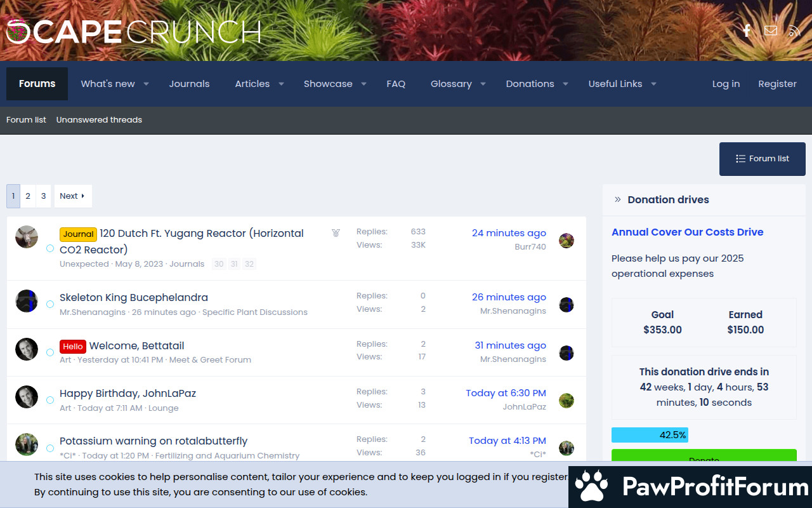Open Burr740's avatar beside latest reply

(566, 241)
